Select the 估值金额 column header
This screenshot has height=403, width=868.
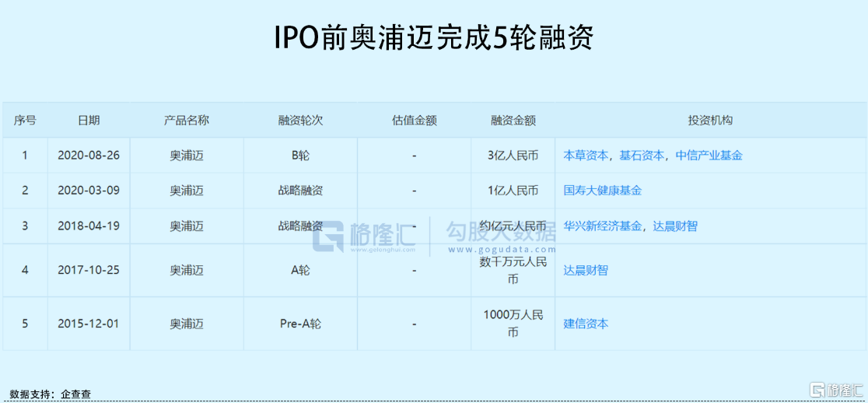point(414,120)
